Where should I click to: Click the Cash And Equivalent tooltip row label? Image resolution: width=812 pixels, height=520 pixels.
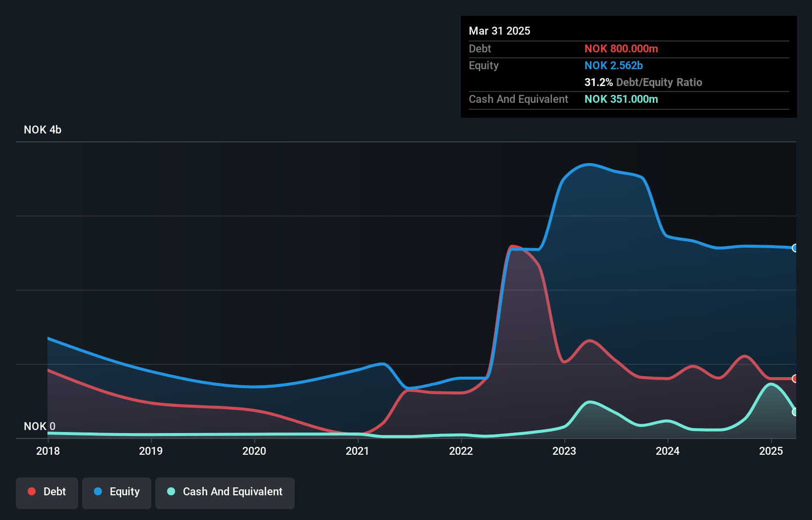[x=518, y=99]
